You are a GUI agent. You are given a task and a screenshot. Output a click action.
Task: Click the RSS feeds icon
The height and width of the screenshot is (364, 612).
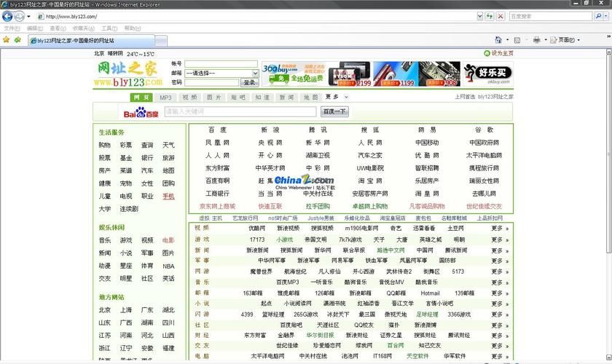tap(517, 40)
